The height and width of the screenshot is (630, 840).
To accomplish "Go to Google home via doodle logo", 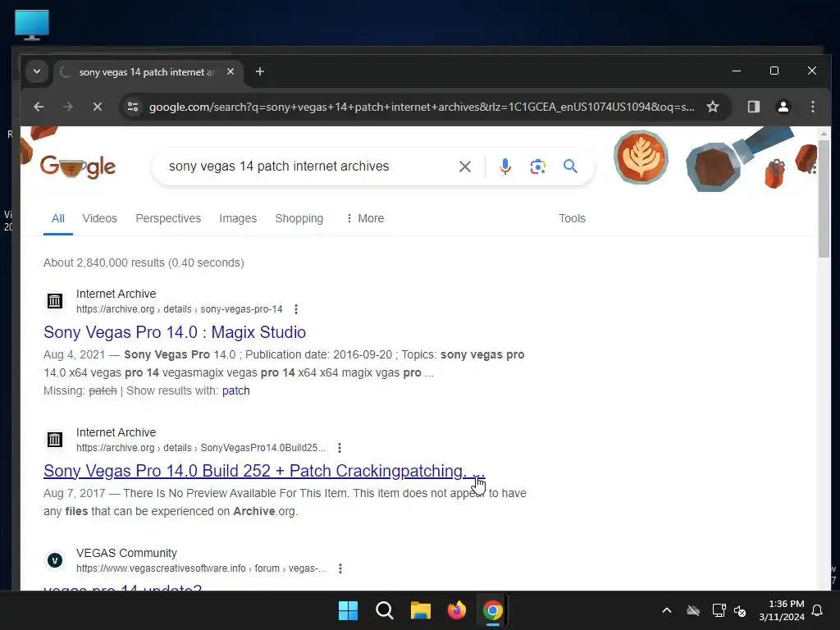I will tap(78, 167).
